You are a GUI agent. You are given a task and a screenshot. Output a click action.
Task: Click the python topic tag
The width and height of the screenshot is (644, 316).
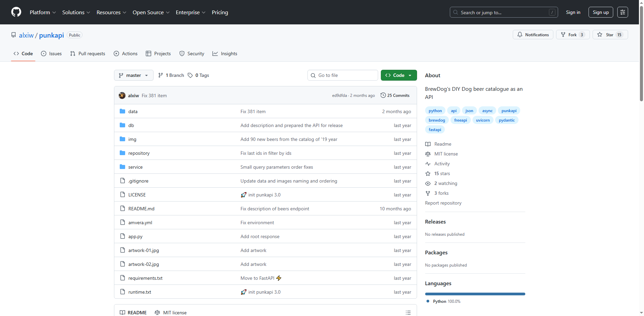tap(435, 111)
